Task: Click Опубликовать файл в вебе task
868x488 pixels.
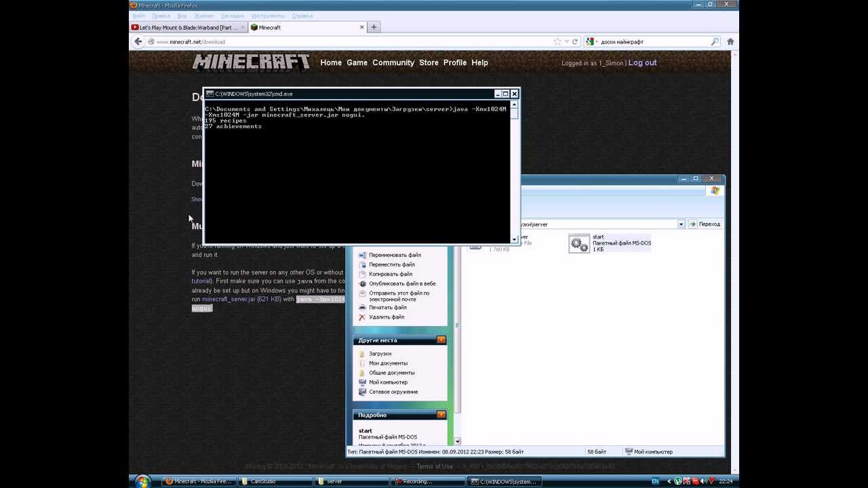Action: point(397,283)
